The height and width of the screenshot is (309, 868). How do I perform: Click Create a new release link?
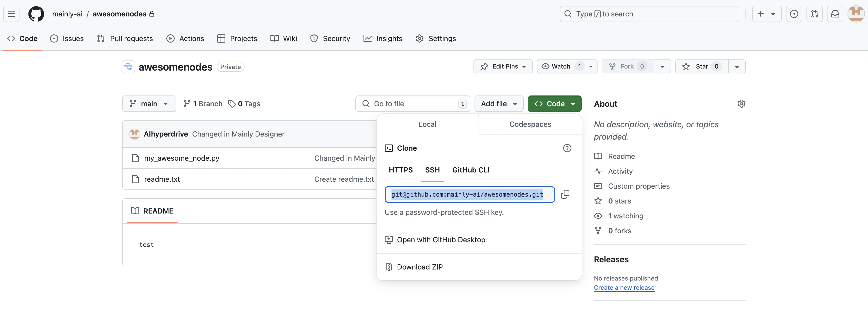624,288
